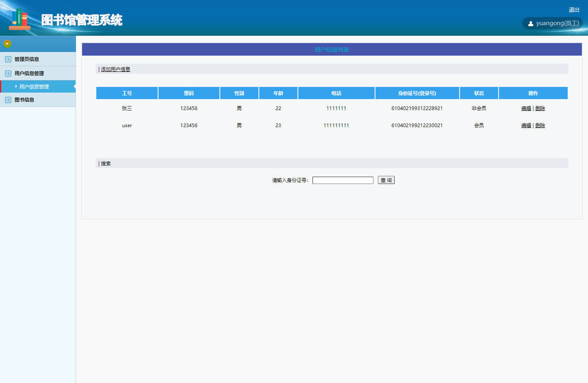
Task: Expand the 图书信息 sidebar menu
Action: 24,100
